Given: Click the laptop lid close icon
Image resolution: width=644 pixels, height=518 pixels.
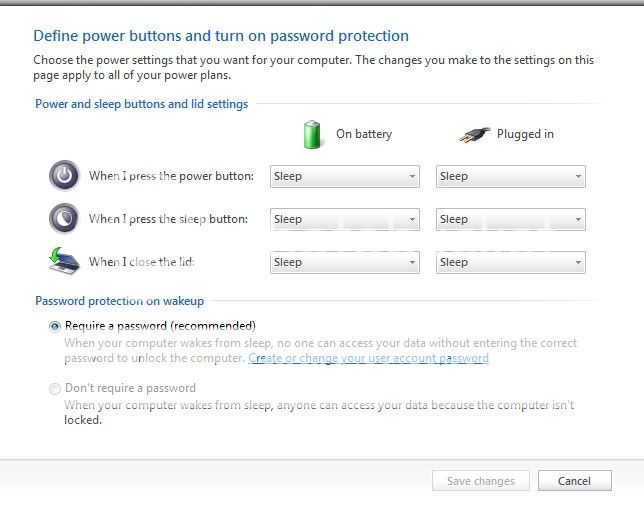Looking at the screenshot, I should (x=64, y=261).
